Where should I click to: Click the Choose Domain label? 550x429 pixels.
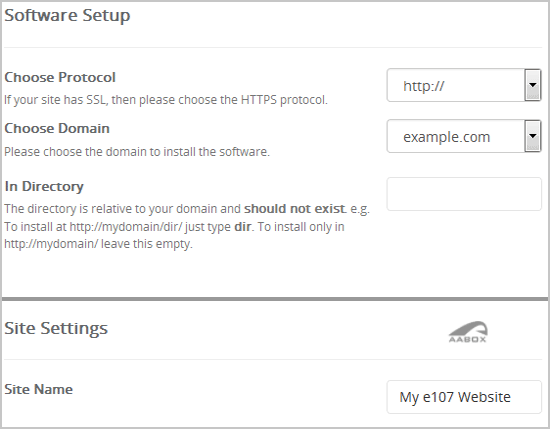(57, 128)
